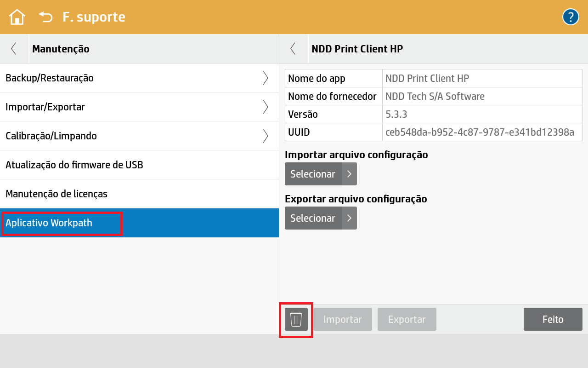Click the trash can delete icon
The width and height of the screenshot is (588, 368).
[x=296, y=319]
